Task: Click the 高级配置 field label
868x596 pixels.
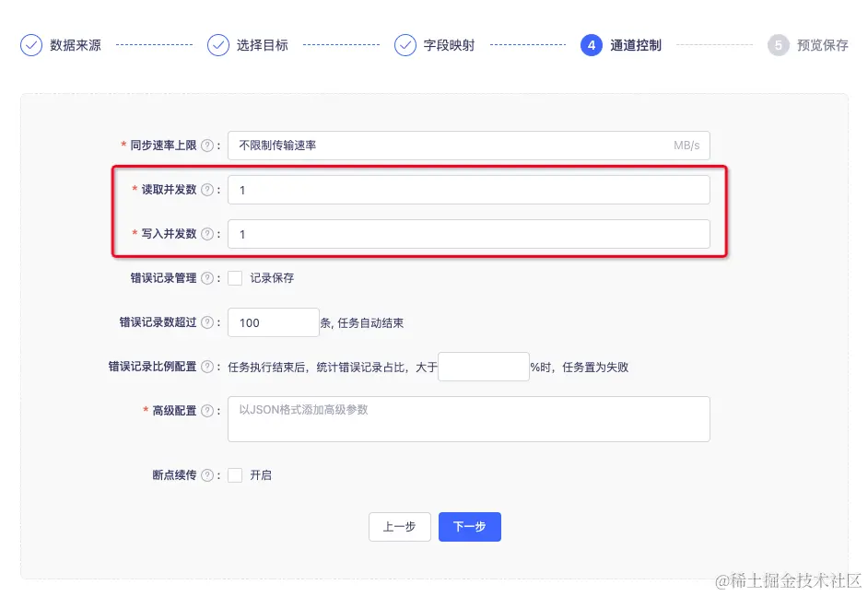Action: point(174,411)
